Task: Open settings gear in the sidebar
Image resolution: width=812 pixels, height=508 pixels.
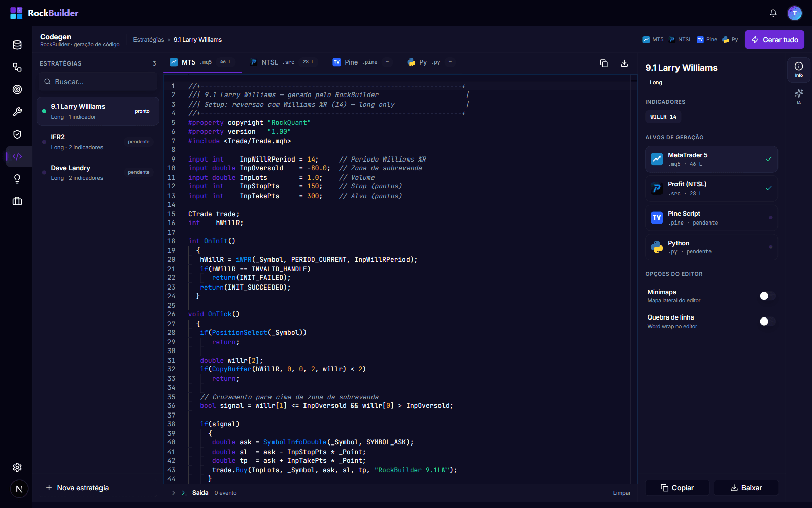Action: (x=17, y=467)
